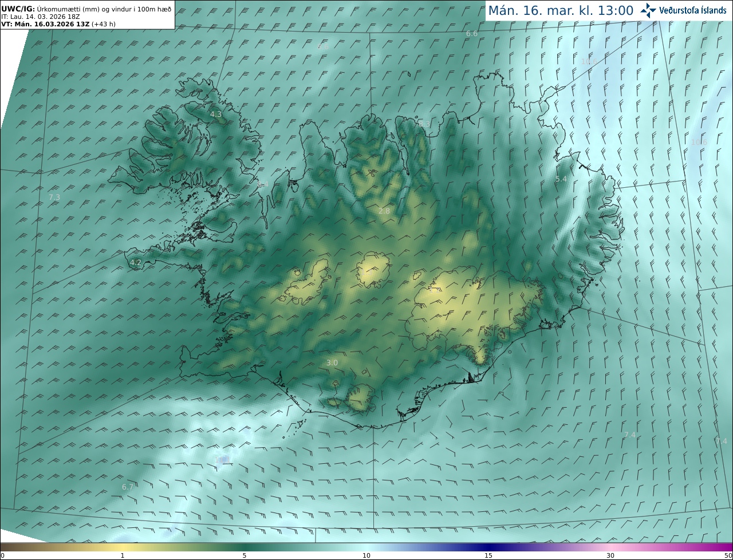
Task: Click the '15' tick on the colour scale
Action: tap(488, 555)
